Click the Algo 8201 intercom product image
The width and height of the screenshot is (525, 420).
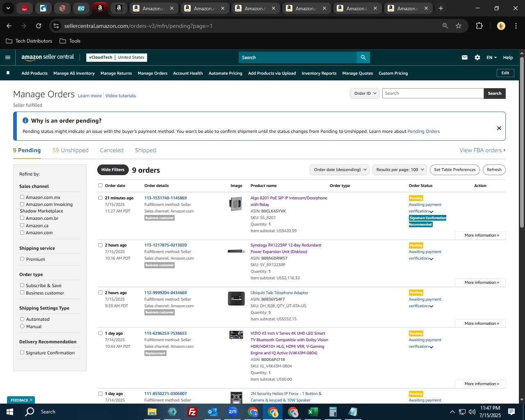click(236, 204)
